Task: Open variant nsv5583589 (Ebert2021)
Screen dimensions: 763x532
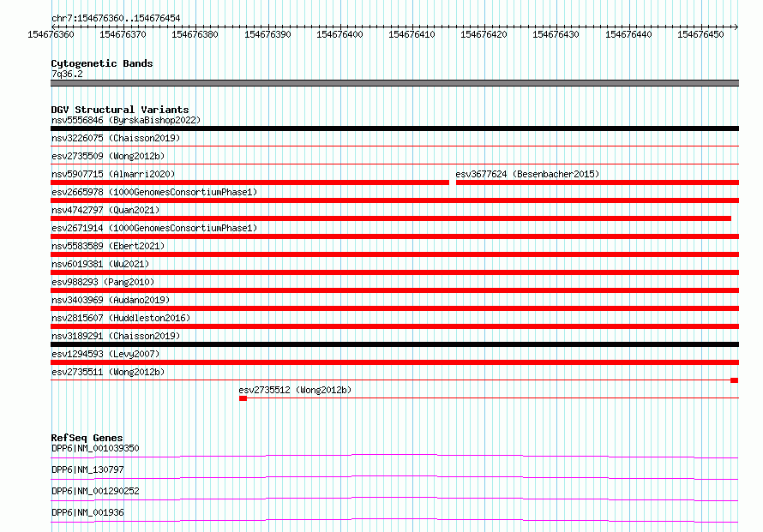Action: [x=108, y=246]
